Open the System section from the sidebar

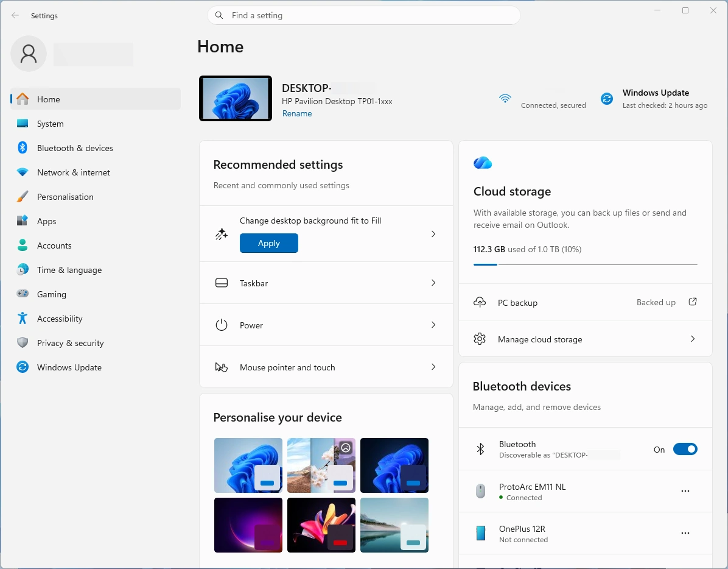click(x=23, y=123)
